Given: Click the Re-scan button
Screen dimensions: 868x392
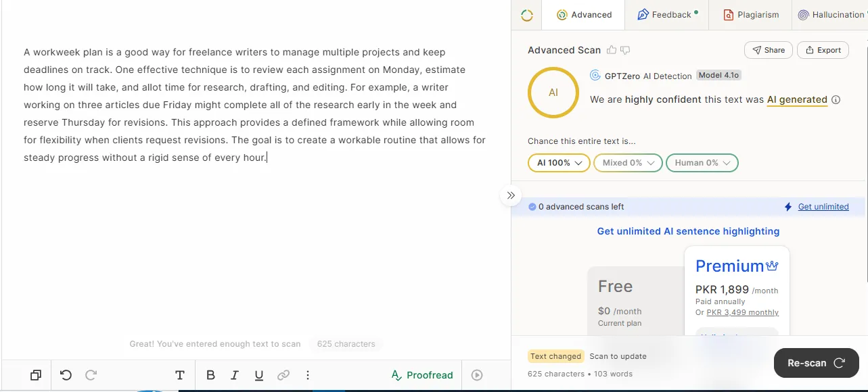Looking at the screenshot, I should click(816, 363).
